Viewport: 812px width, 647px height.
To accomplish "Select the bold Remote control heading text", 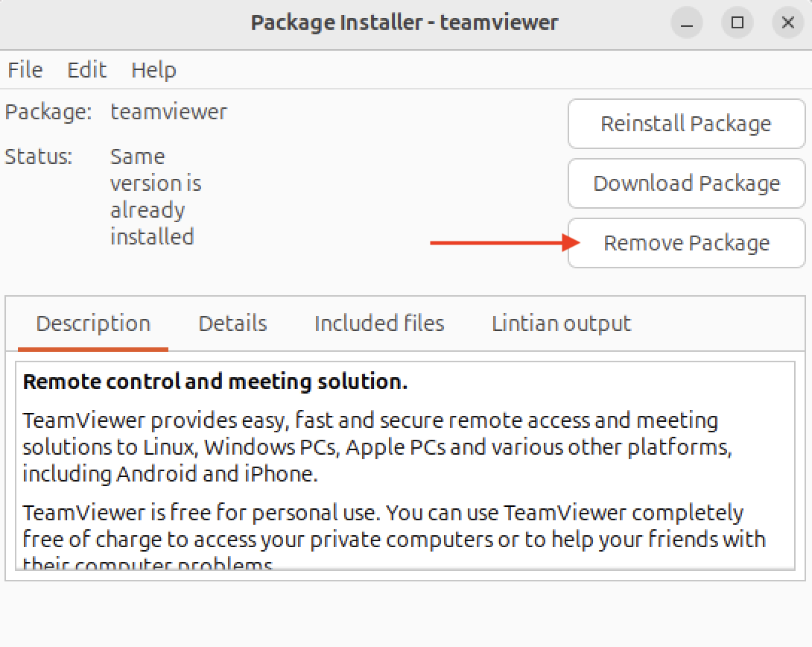I will 215,381.
